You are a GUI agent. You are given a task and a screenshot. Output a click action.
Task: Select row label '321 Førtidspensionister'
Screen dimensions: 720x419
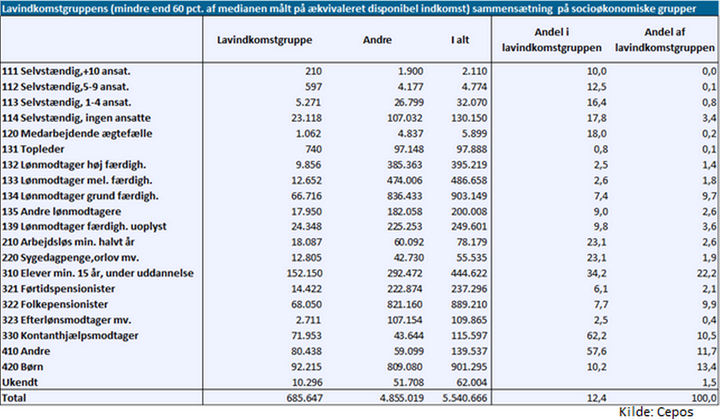click(x=64, y=288)
